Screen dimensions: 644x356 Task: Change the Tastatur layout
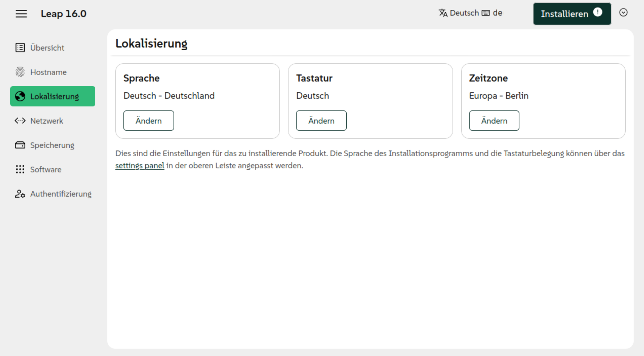coord(321,121)
